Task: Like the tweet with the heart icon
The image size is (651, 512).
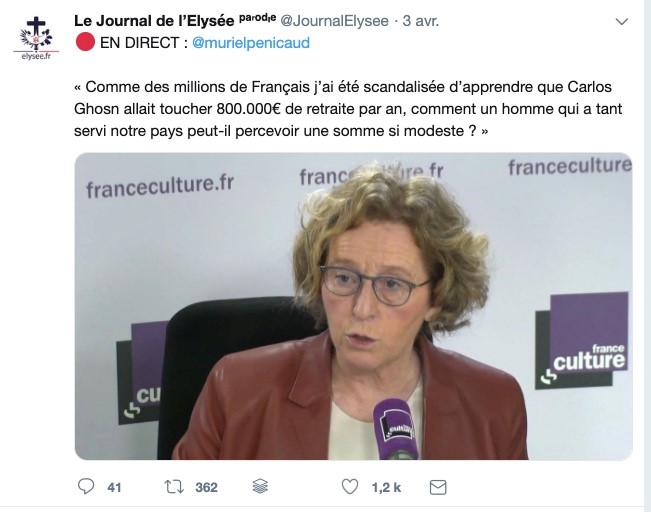Action: pyautogui.click(x=350, y=487)
